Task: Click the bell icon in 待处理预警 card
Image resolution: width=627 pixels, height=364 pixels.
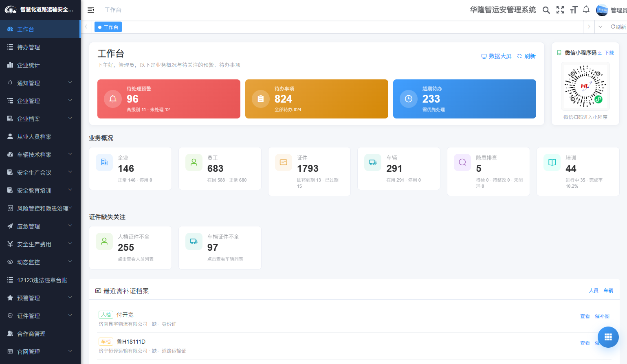Action: click(113, 99)
